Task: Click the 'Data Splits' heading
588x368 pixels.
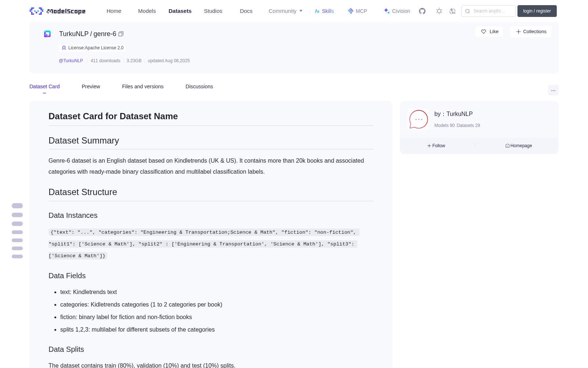Action: click(x=66, y=349)
